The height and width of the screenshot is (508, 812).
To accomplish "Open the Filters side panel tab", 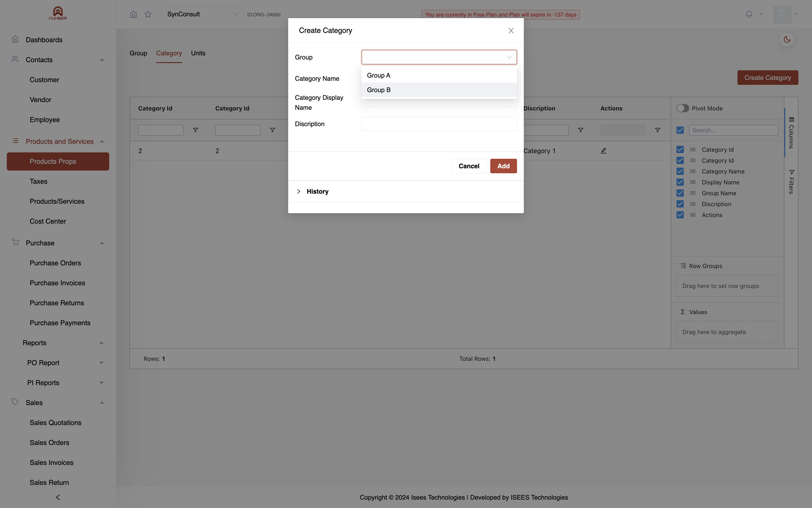I will [791, 182].
